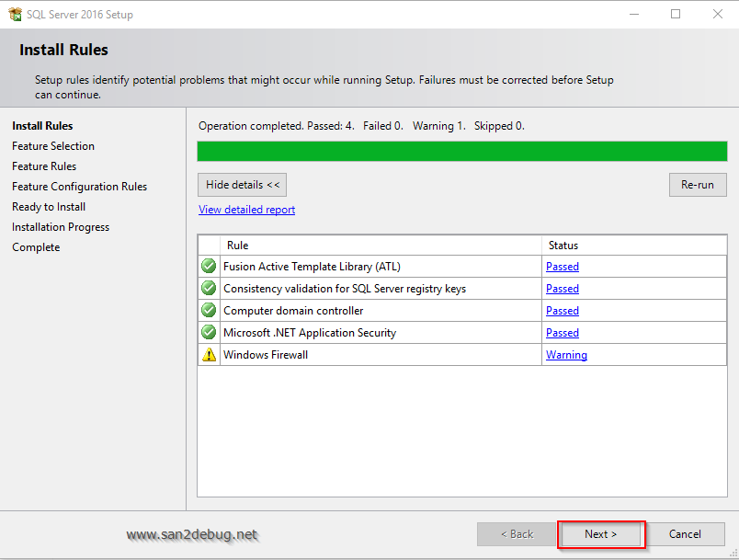Click the green check icon for Consistency validation row
739x560 pixels.
coord(209,288)
